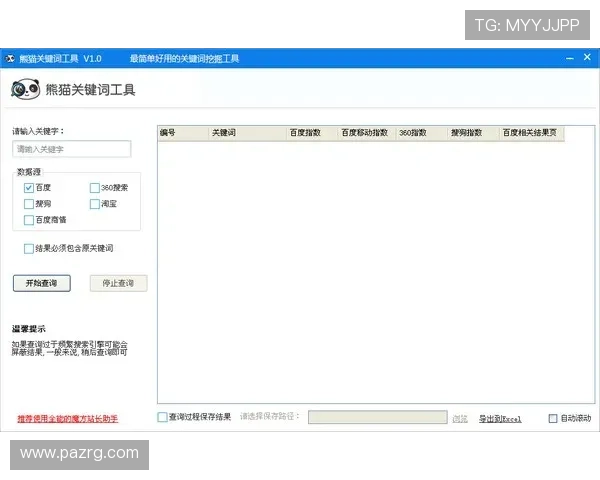The height and width of the screenshot is (480, 600).
Task: Enable the 搜狗 data source checkbox
Action: [x=29, y=204]
